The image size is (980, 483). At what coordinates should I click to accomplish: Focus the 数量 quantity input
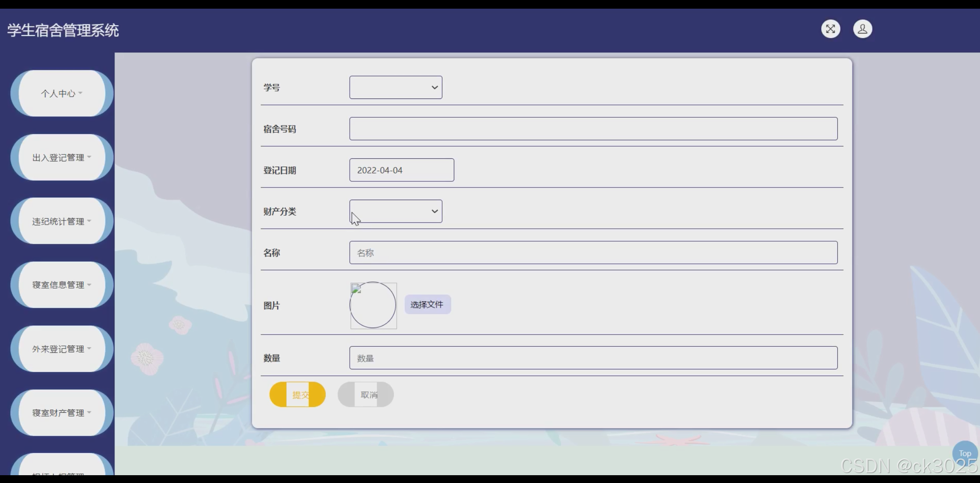tap(593, 358)
